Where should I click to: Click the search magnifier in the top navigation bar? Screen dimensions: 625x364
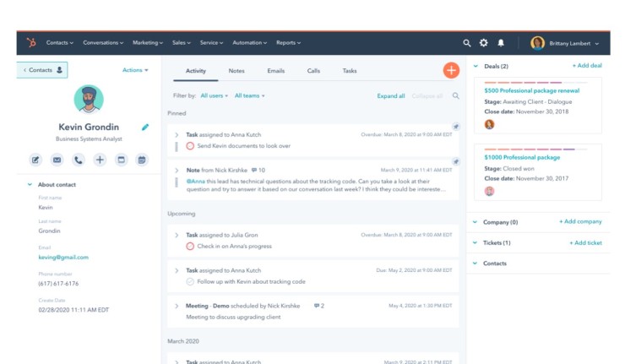tap(467, 42)
